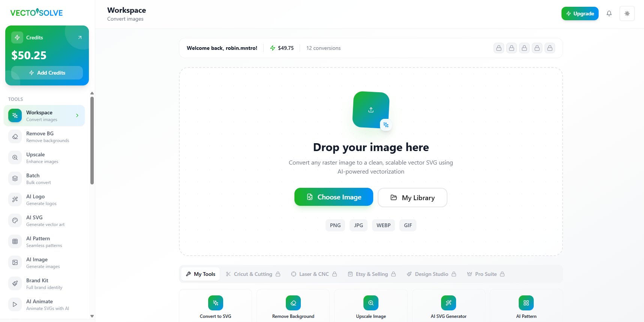
Task: Toggle the light/dark theme sun icon
Action: pyautogui.click(x=627, y=13)
